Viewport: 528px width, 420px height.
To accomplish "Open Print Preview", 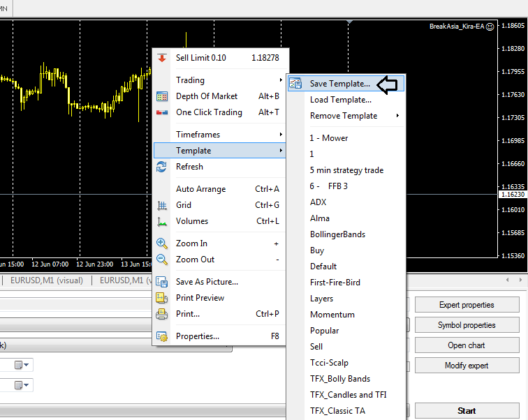I will (200, 298).
